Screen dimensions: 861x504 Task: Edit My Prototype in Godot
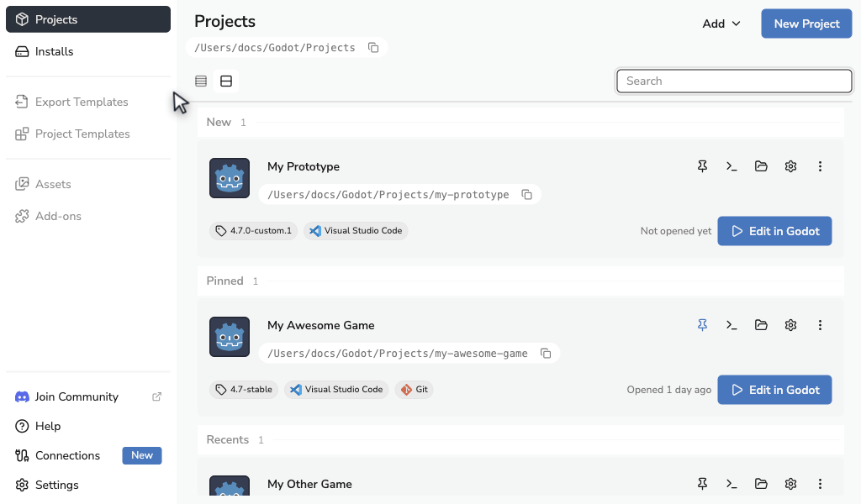pos(774,231)
